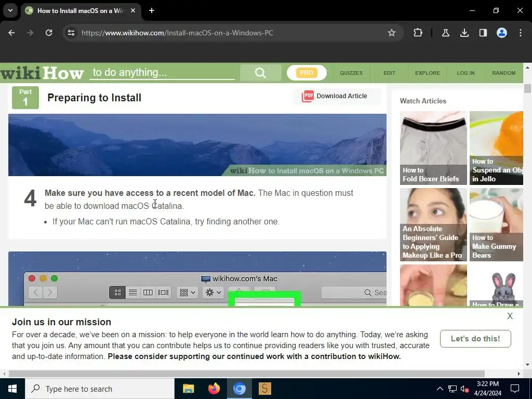Click 'Preparing to Install' section heading
The width and height of the screenshot is (532, 399).
[x=95, y=98]
